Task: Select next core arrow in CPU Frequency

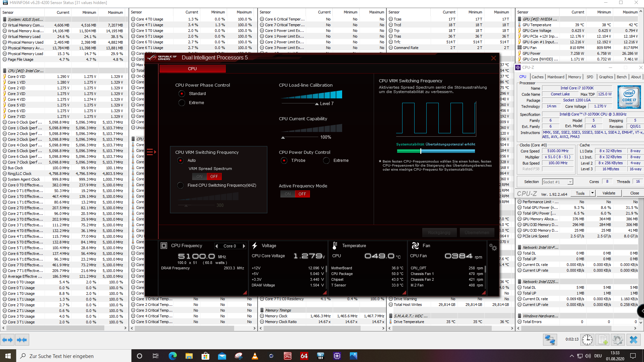Action: (x=244, y=246)
